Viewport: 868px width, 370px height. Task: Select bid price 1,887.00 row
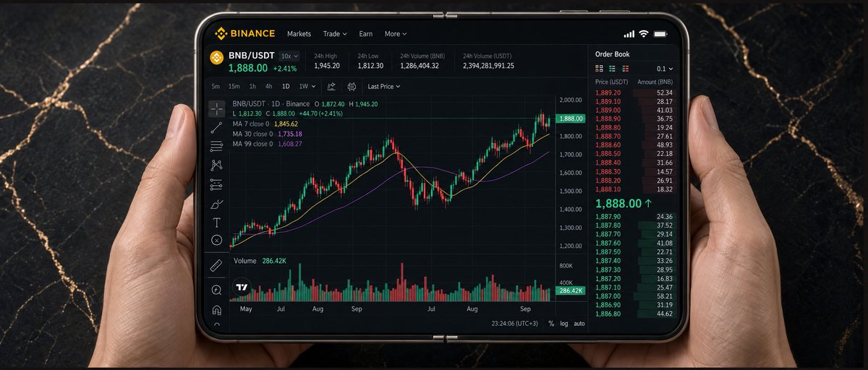(634, 296)
